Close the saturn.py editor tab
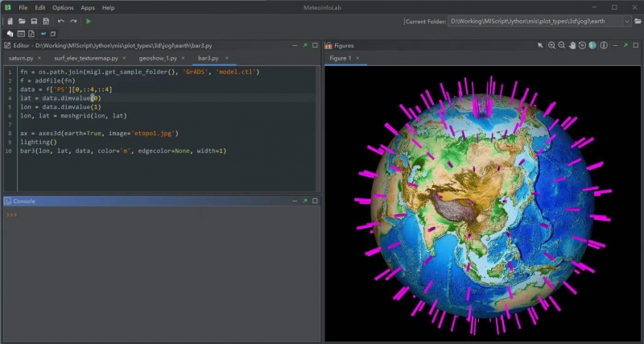This screenshot has width=644, height=344. [x=40, y=59]
